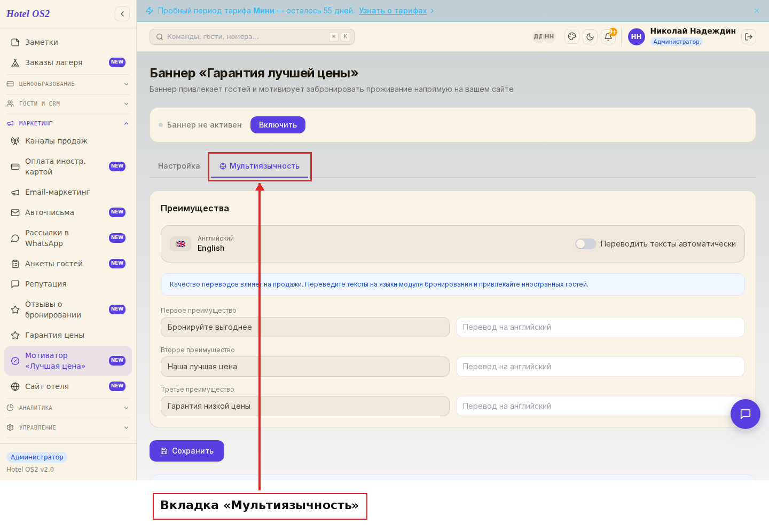Image resolution: width=769 pixels, height=532 pixels.
Task: Focus the command search field
Action: coord(252,37)
